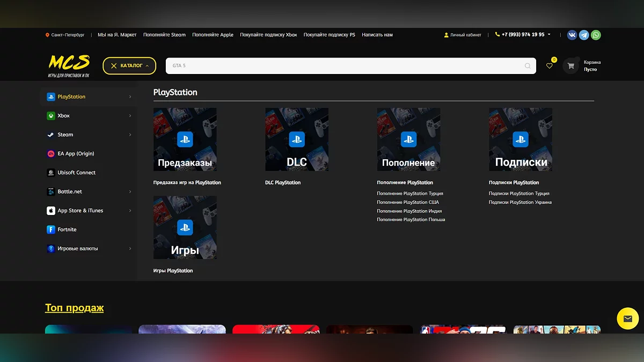Open Подписки PlayStation Турция link
644x362 pixels.
(x=519, y=194)
